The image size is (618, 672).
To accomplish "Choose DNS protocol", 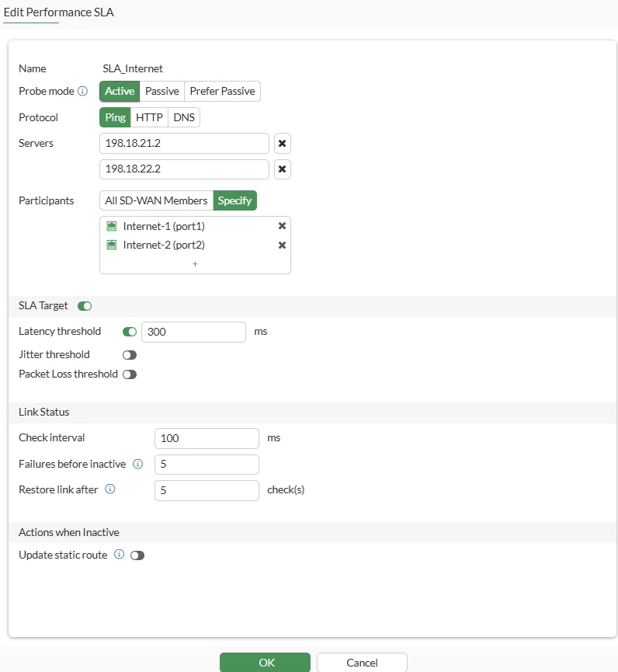I will pos(184,117).
